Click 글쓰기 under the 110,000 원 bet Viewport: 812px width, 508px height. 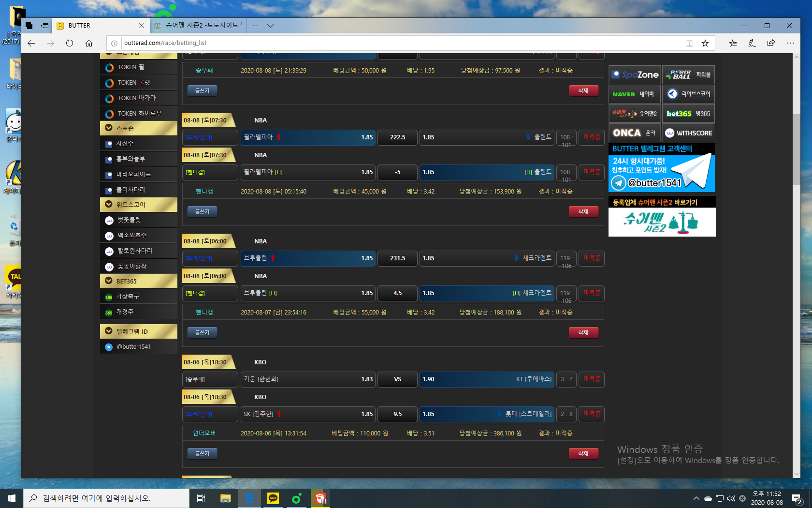click(x=202, y=453)
